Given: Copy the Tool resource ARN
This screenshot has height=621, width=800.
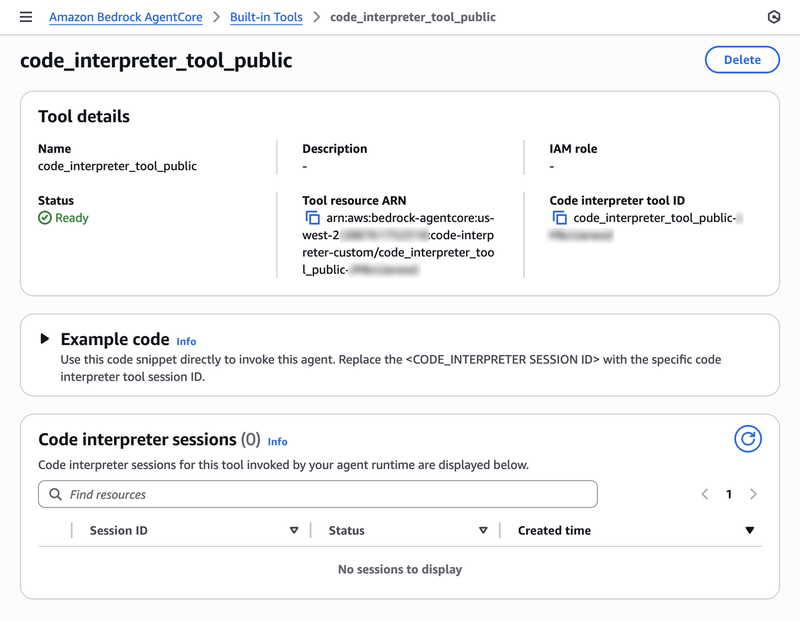Looking at the screenshot, I should (312, 218).
